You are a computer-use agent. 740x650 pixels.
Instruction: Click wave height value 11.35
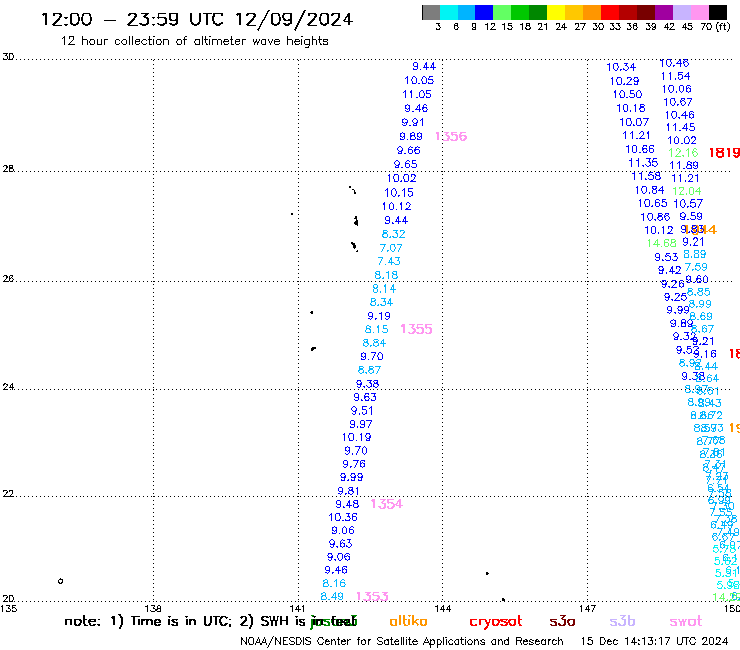(x=643, y=163)
